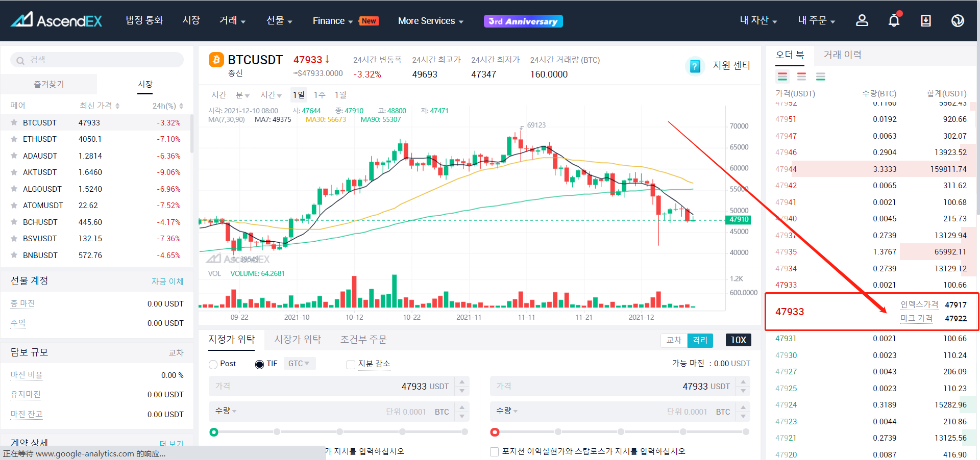Switch to the 거래 이력 tab

[842, 55]
